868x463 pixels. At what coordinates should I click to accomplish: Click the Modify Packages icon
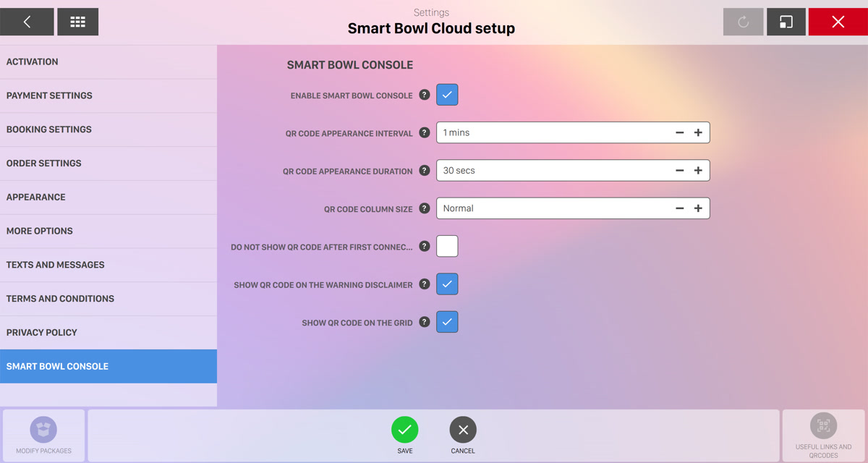pyautogui.click(x=43, y=430)
